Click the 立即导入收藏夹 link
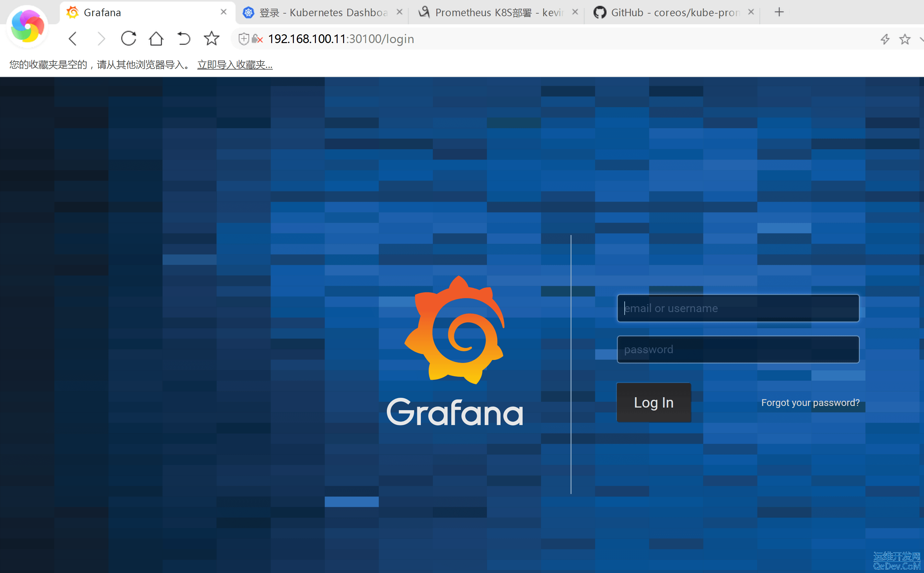Image resolution: width=924 pixels, height=573 pixels. [235, 65]
